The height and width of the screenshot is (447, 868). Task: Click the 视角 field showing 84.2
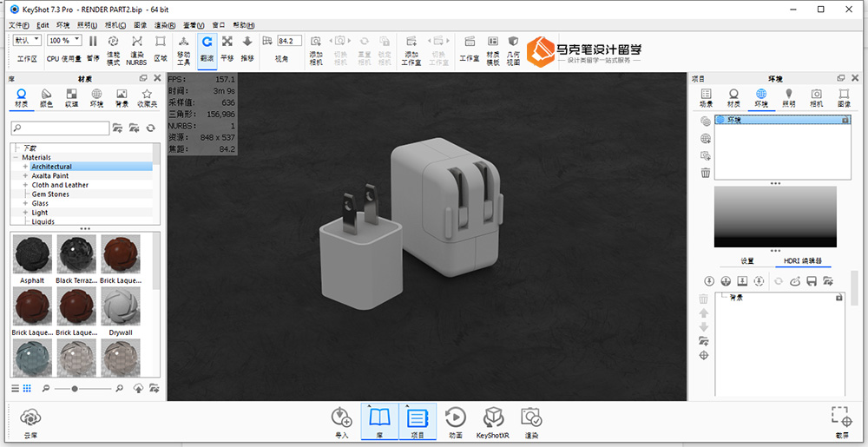[x=290, y=41]
